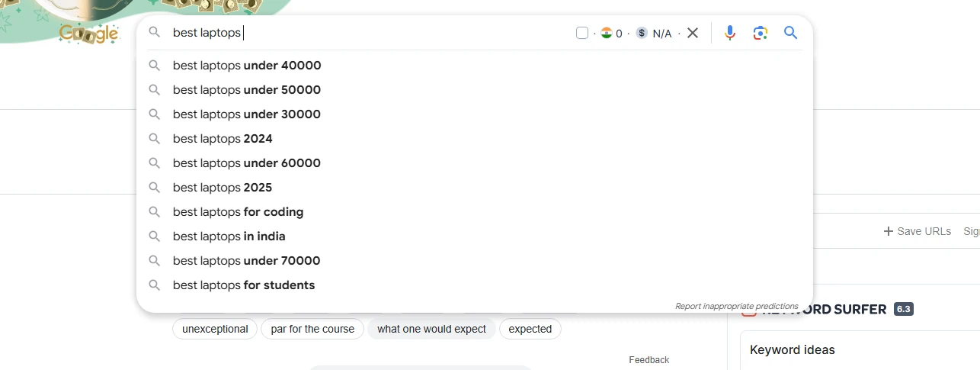
Task: Click the Google doodle logo
Action: coord(89,33)
